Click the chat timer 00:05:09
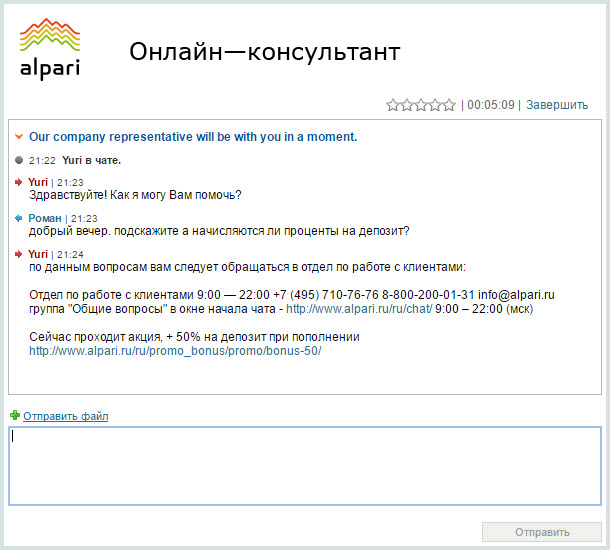 491,105
